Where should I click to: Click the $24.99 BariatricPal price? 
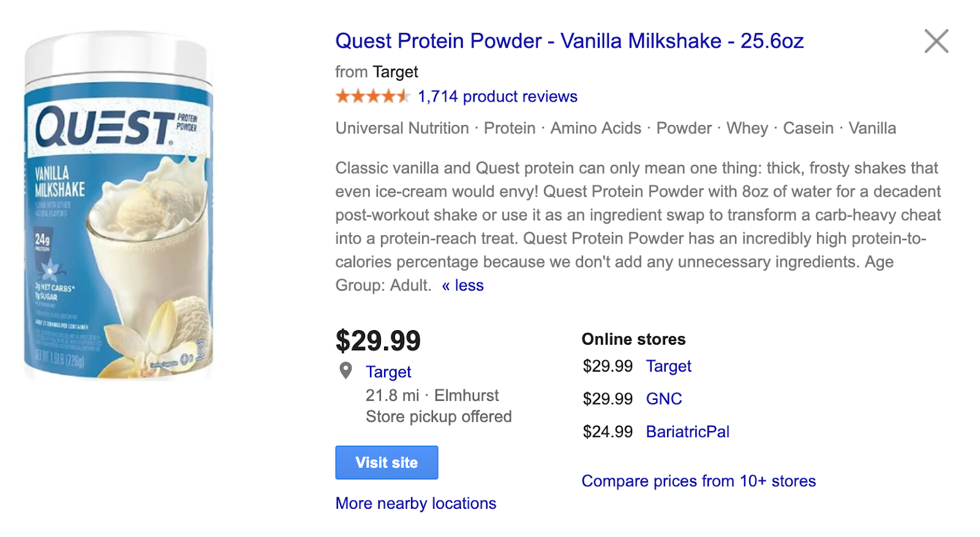point(608,432)
